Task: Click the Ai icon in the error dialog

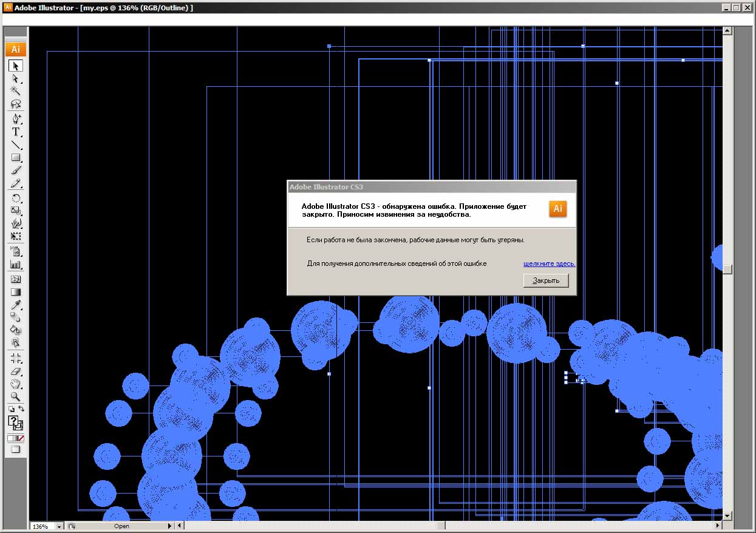Action: (558, 209)
